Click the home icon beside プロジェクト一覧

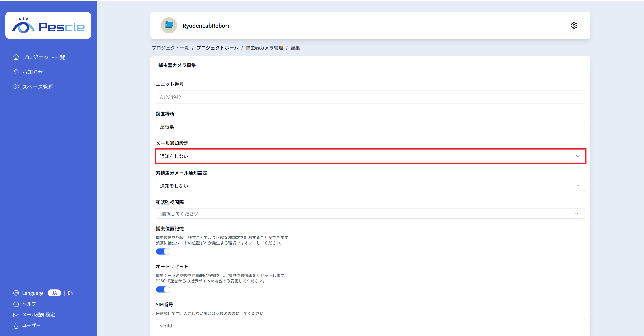coord(16,57)
